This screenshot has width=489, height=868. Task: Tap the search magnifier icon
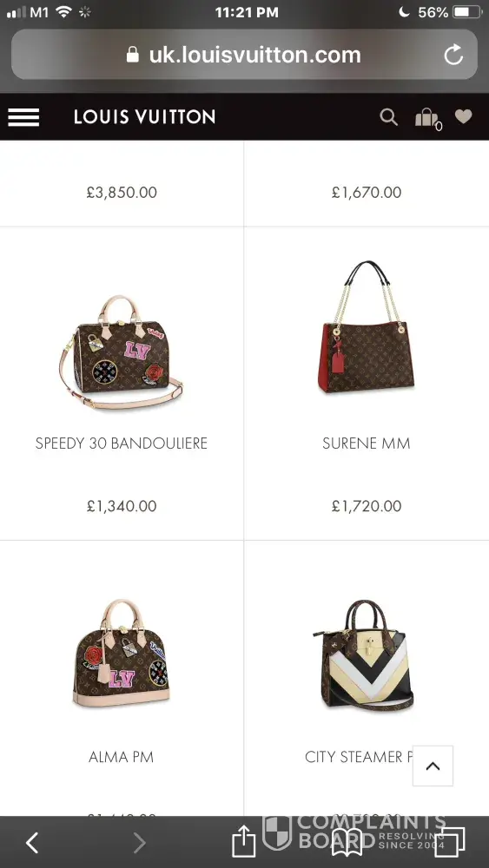click(389, 117)
